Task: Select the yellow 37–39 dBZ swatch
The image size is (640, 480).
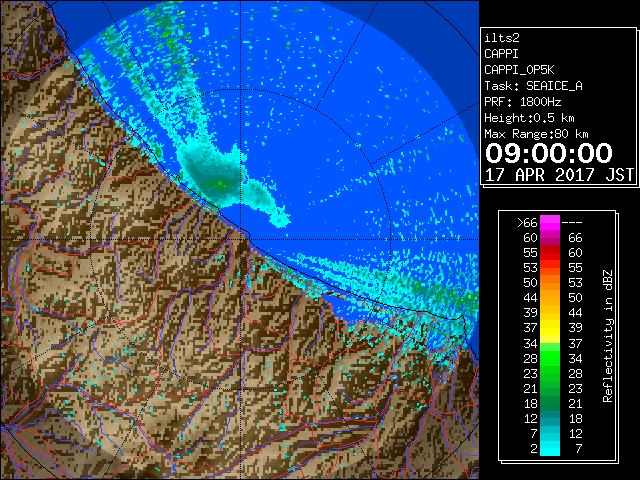Action: (x=550, y=328)
